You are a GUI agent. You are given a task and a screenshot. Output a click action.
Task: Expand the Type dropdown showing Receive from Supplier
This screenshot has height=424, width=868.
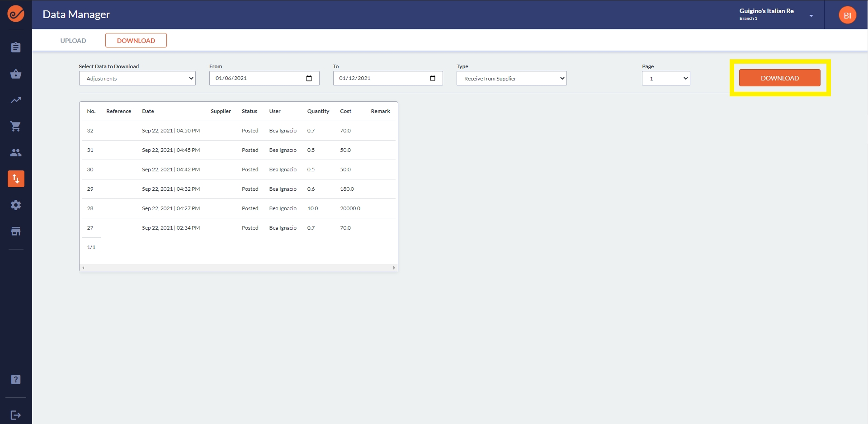tap(511, 78)
